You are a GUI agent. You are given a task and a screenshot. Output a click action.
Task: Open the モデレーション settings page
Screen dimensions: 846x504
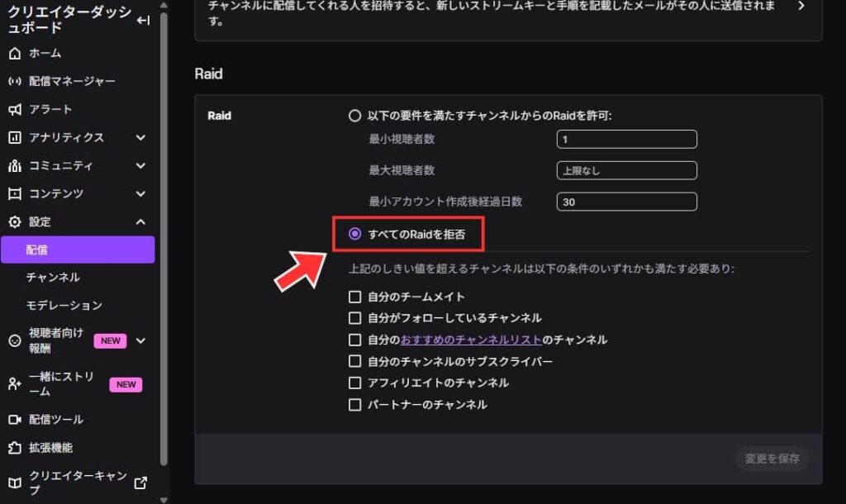pos(64,306)
